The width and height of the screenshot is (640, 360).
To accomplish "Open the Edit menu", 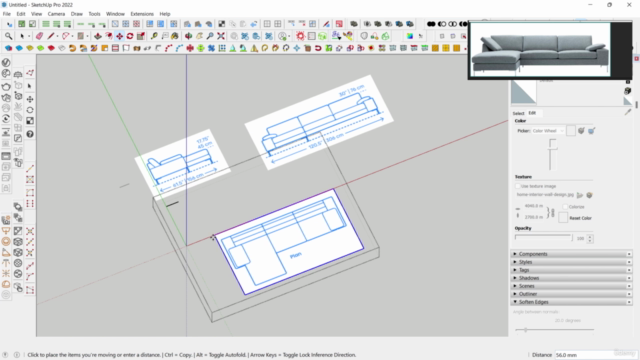I will click(x=21, y=14).
